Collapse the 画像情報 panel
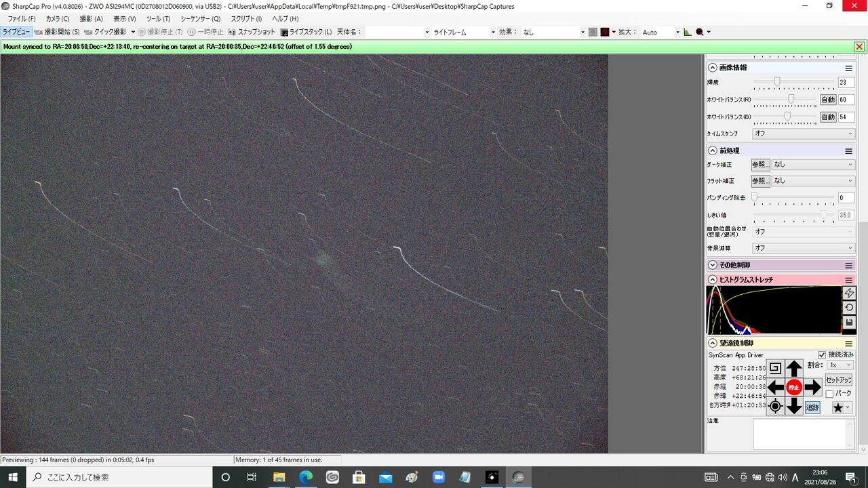868x488 pixels. coord(713,68)
